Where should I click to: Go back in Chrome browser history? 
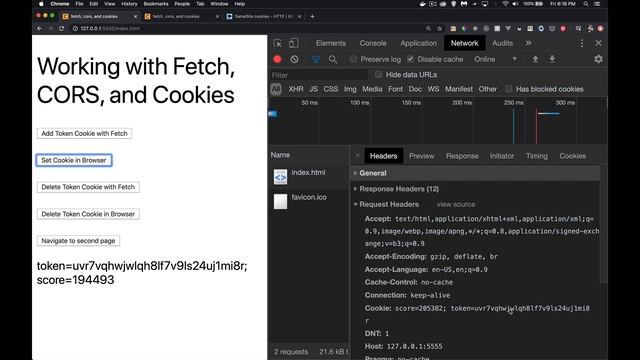tap(40, 28)
